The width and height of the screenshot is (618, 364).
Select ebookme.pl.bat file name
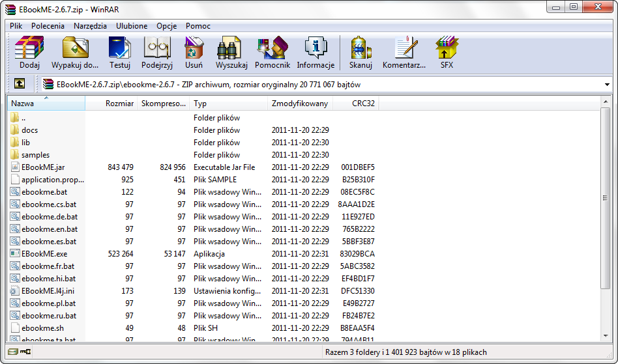48,303
